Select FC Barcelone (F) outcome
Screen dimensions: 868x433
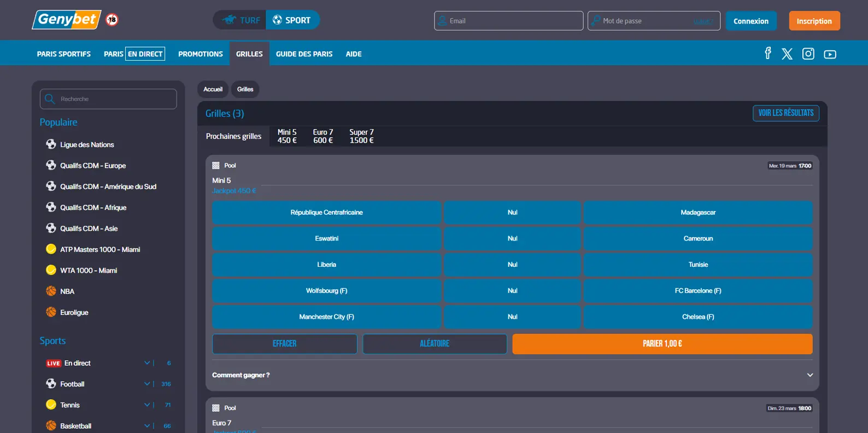698,291
